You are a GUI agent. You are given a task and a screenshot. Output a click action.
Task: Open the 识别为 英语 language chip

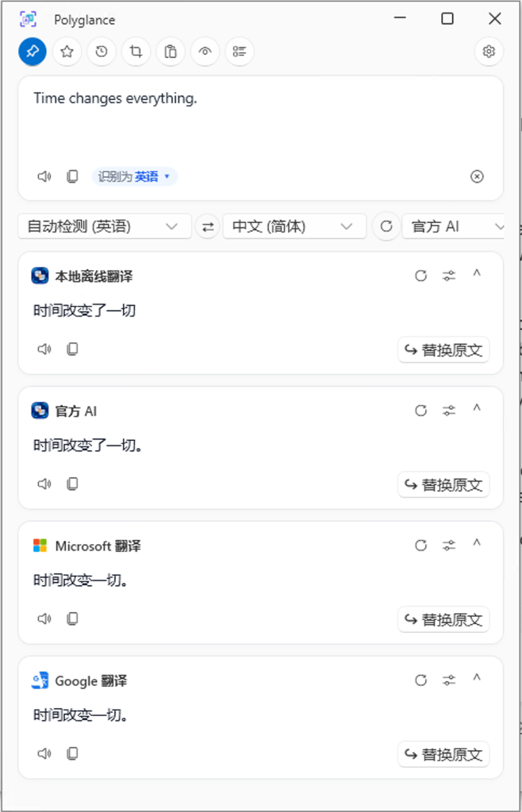[135, 177]
